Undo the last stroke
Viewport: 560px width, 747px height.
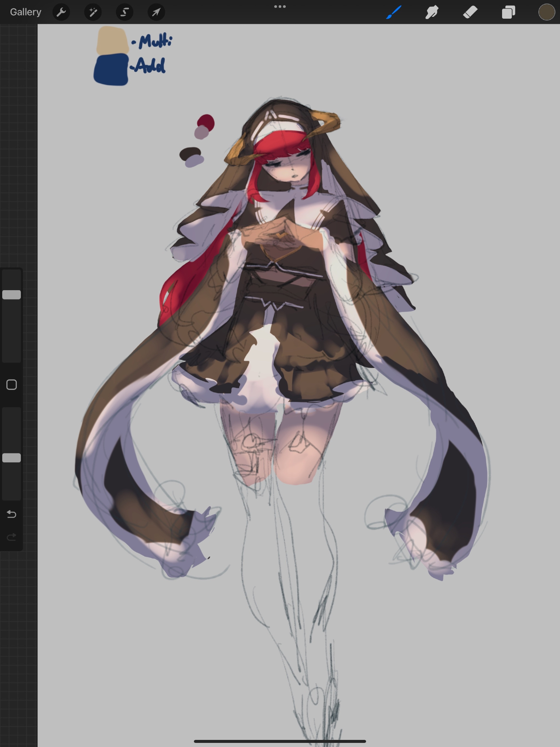pyautogui.click(x=12, y=514)
